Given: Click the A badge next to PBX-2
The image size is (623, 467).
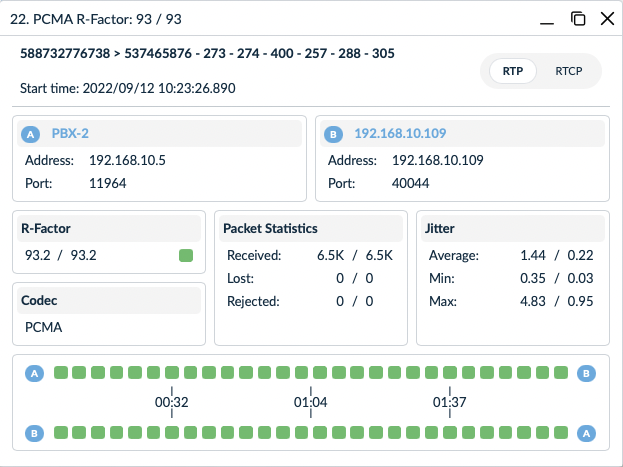Looking at the screenshot, I should (x=31, y=134).
